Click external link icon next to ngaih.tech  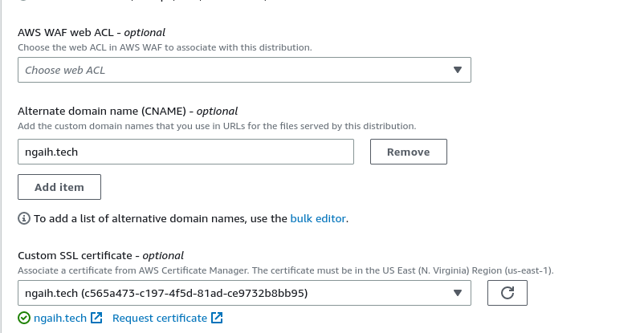click(96, 318)
